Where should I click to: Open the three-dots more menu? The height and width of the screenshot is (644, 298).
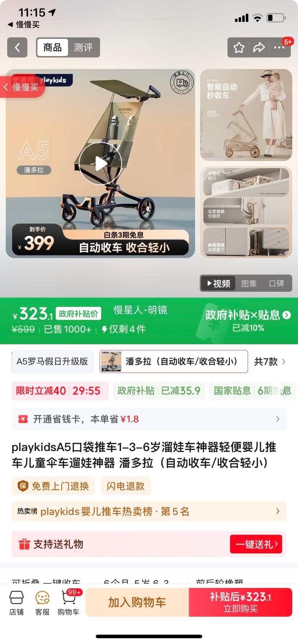click(279, 47)
